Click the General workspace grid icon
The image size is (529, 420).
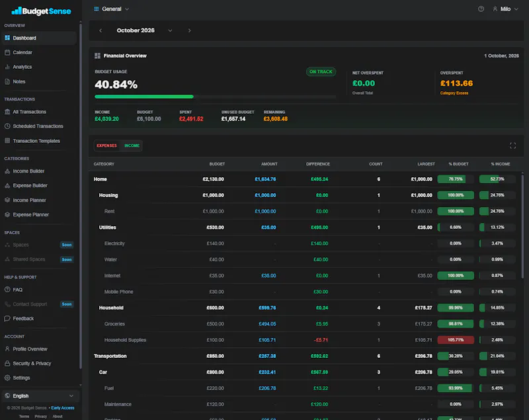(x=97, y=9)
